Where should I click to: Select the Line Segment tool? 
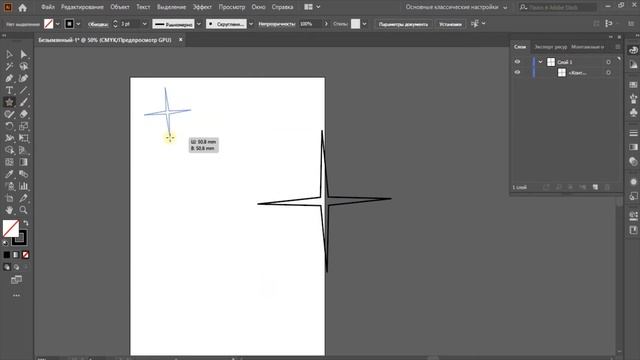(23, 90)
